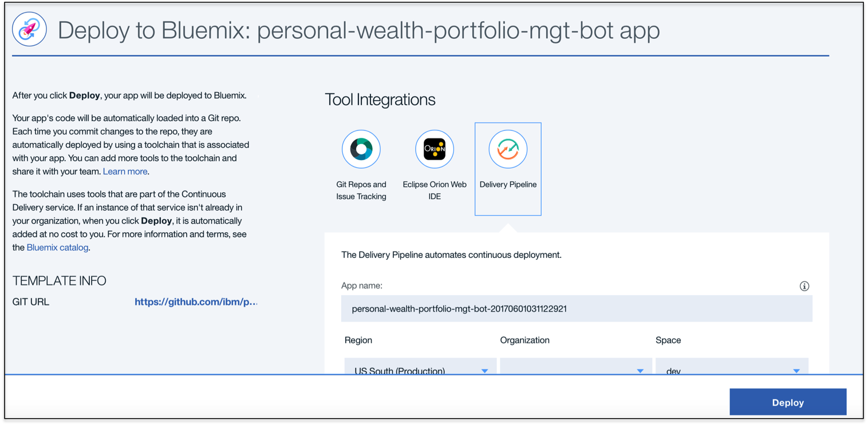The image size is (868, 425).
Task: Click the Deploy to Bluemix rocket icon
Action: [29, 29]
